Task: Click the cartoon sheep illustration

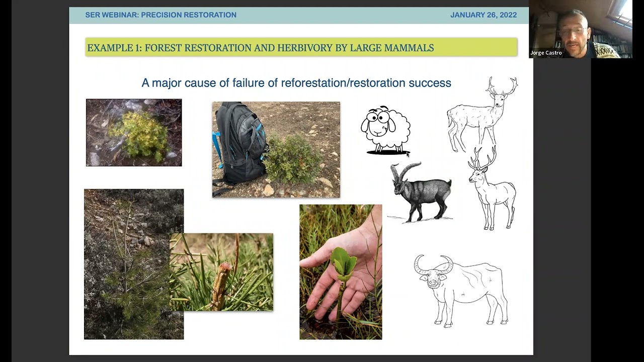Action: (x=385, y=130)
